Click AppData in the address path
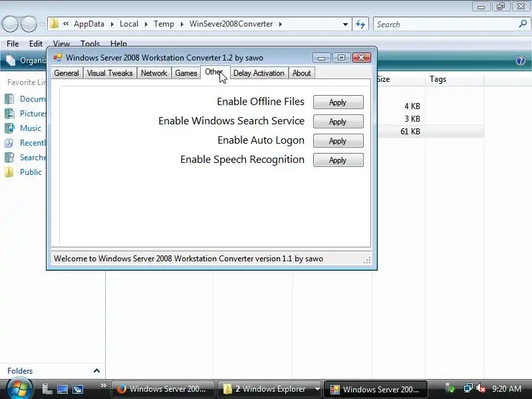Image resolution: width=532 pixels, height=399 pixels. click(x=89, y=24)
